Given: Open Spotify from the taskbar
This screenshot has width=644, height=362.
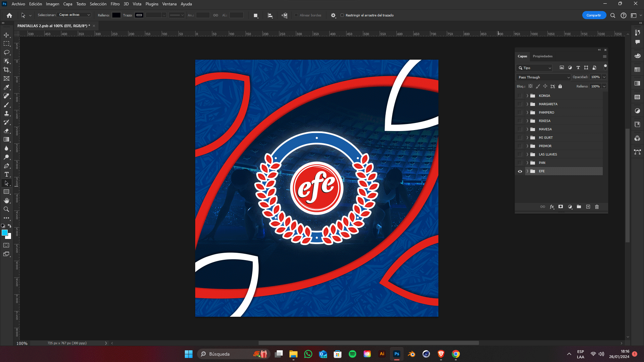Looking at the screenshot, I should pos(352,354).
